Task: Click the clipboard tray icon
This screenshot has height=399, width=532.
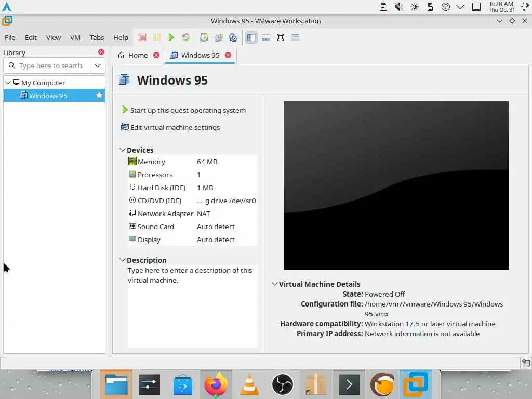Action: [383, 7]
